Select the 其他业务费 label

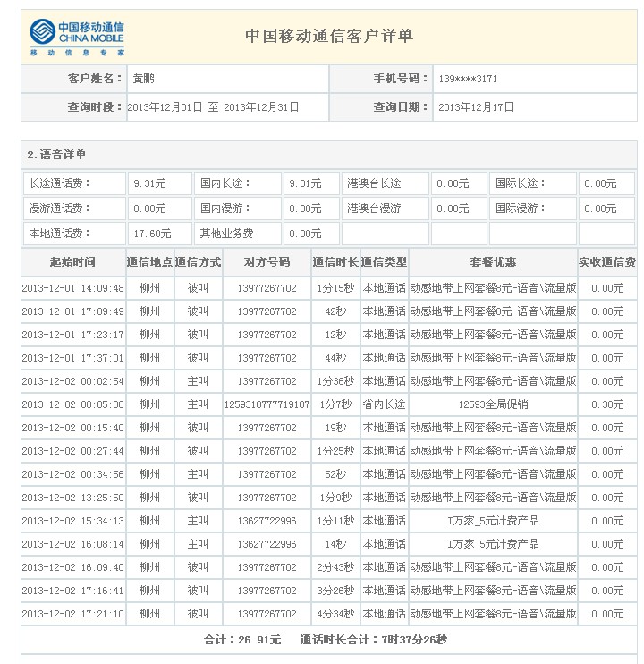click(x=226, y=234)
